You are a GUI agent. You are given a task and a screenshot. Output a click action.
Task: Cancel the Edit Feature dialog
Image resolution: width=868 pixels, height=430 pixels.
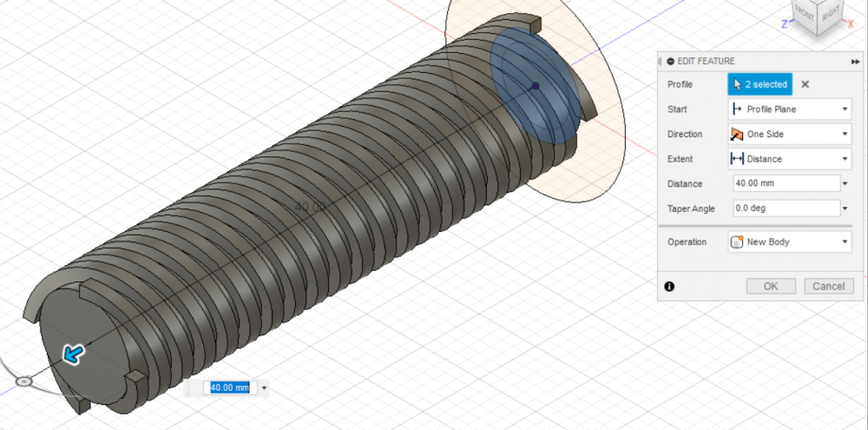[x=828, y=286]
